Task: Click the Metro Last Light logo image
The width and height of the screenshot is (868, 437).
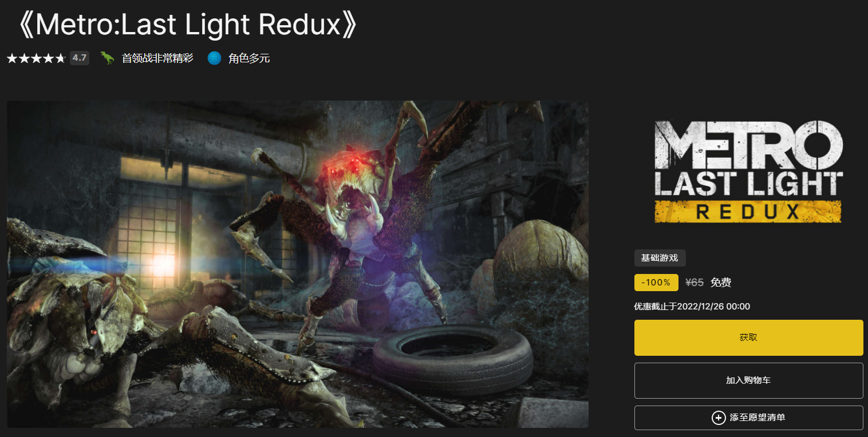Action: 748,172
